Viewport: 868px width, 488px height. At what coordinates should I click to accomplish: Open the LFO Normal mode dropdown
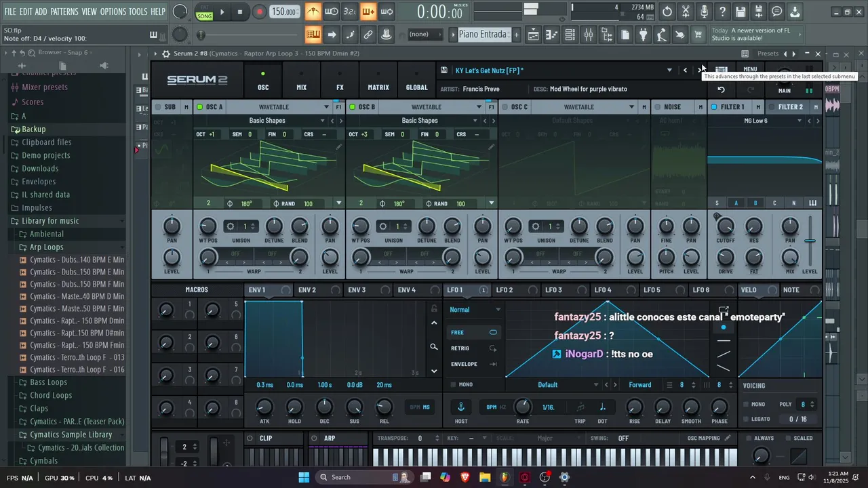[475, 310]
